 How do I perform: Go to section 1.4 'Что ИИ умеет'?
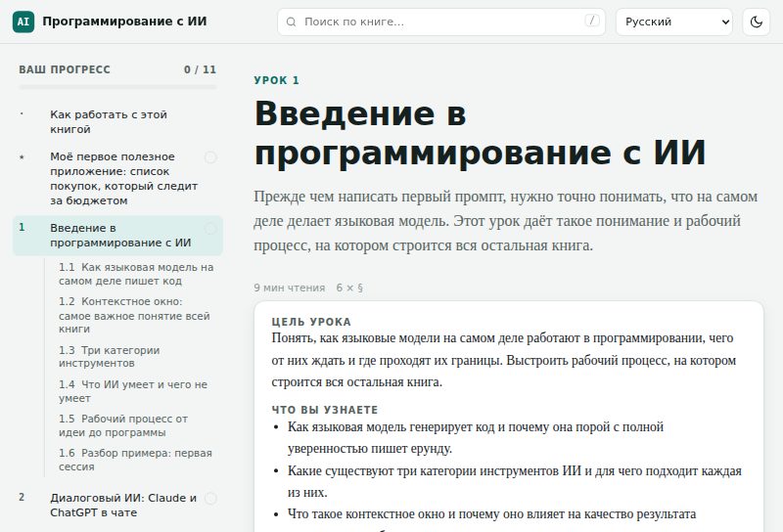[x=136, y=391]
